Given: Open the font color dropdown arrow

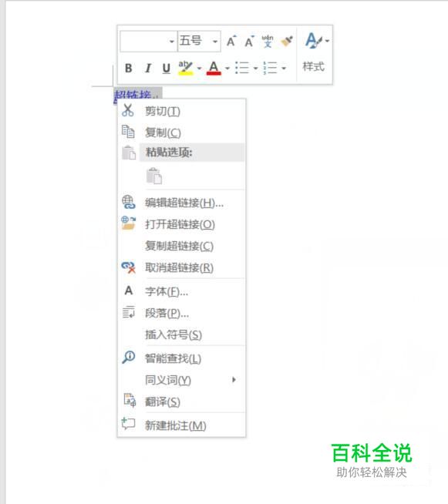Looking at the screenshot, I should 227,68.
